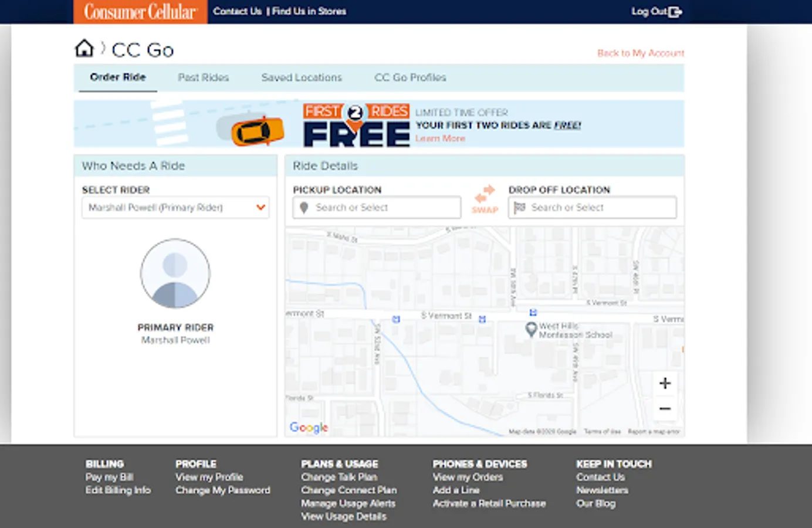Click Report a map error link
The width and height of the screenshot is (812, 528).
(x=654, y=432)
